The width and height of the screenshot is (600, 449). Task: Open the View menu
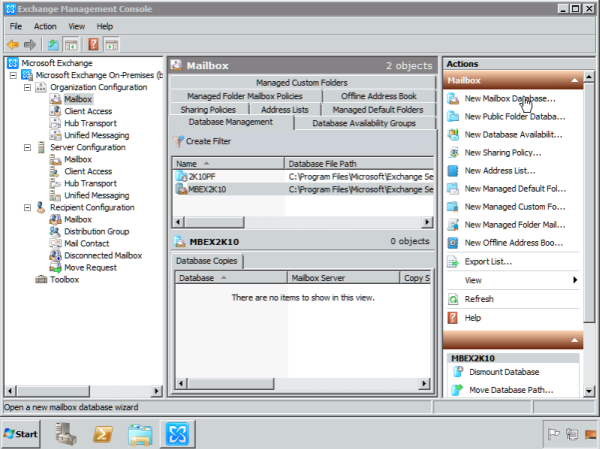(x=77, y=26)
